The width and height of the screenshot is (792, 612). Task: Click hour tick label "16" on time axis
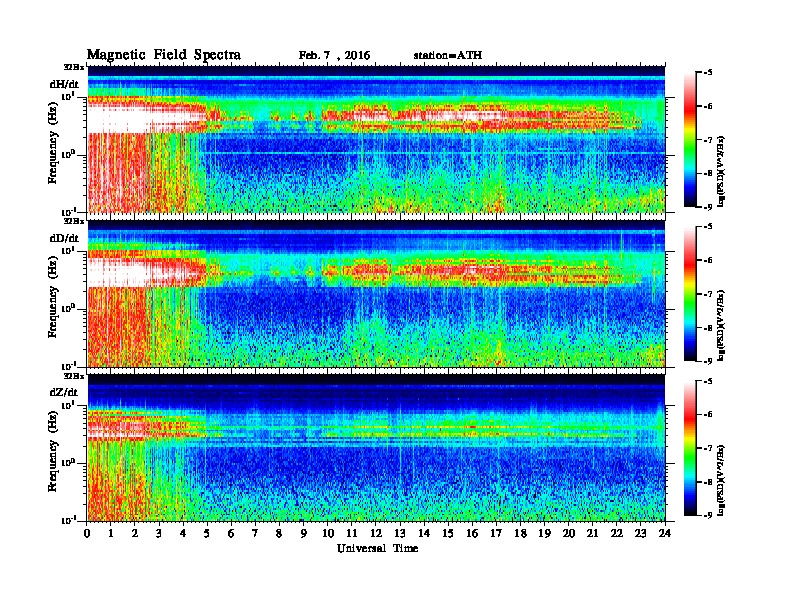pos(472,534)
